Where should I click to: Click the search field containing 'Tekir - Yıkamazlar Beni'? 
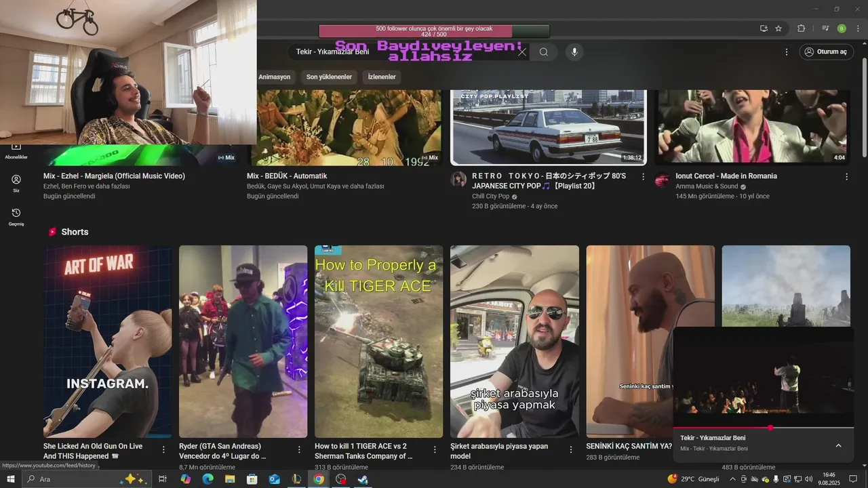pyautogui.click(x=407, y=52)
